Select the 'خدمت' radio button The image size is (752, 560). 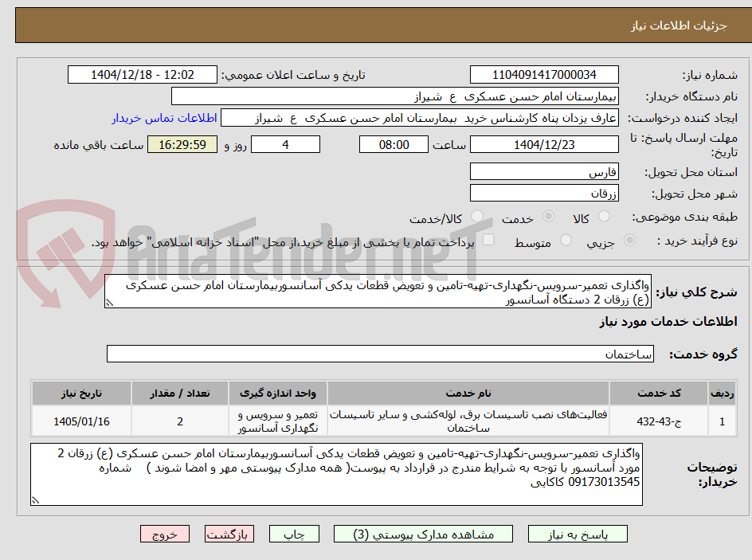[548, 216]
